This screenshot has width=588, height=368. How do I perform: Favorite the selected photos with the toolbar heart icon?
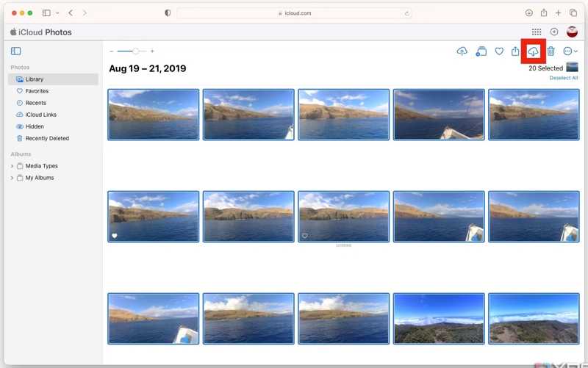(499, 51)
